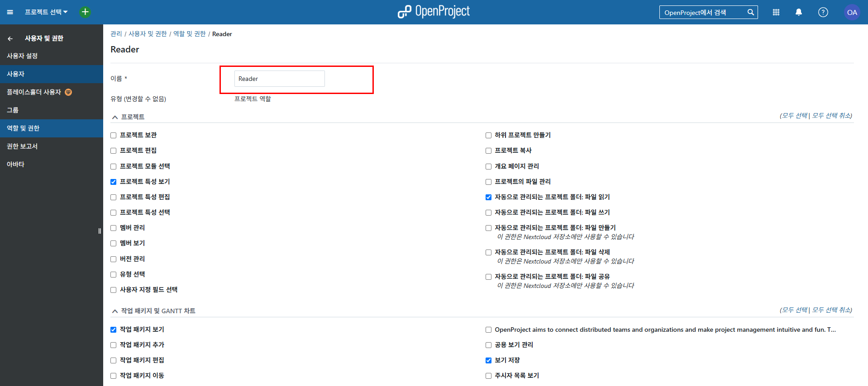The height and width of the screenshot is (386, 868).
Task: Check the 프로젝트 특성 선택 checkbox
Action: click(x=114, y=213)
